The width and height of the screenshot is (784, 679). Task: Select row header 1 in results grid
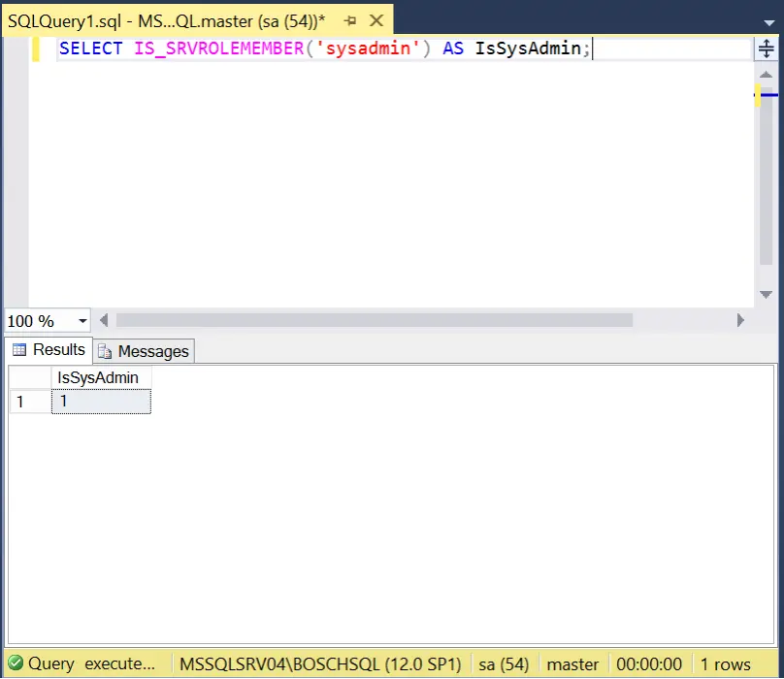[30, 402]
